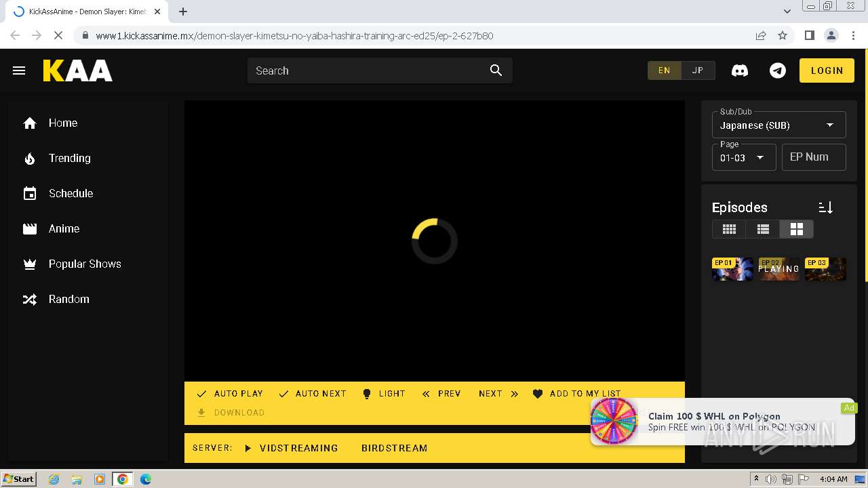Screen dimensions: 868x488
Task: Switch episodes to compact grid view
Action: coord(729,229)
